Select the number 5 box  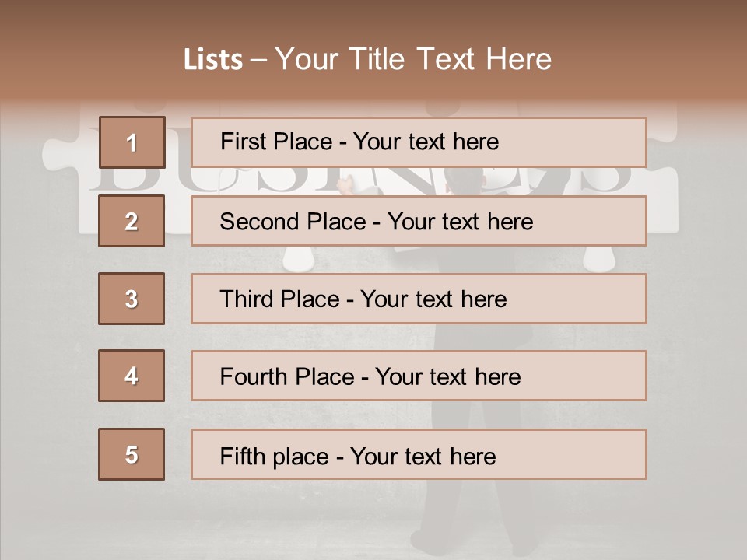(132, 454)
